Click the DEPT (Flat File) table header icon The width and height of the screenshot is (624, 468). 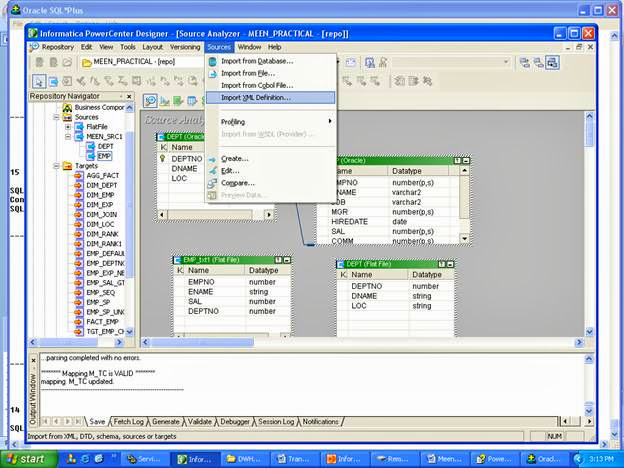(341, 264)
